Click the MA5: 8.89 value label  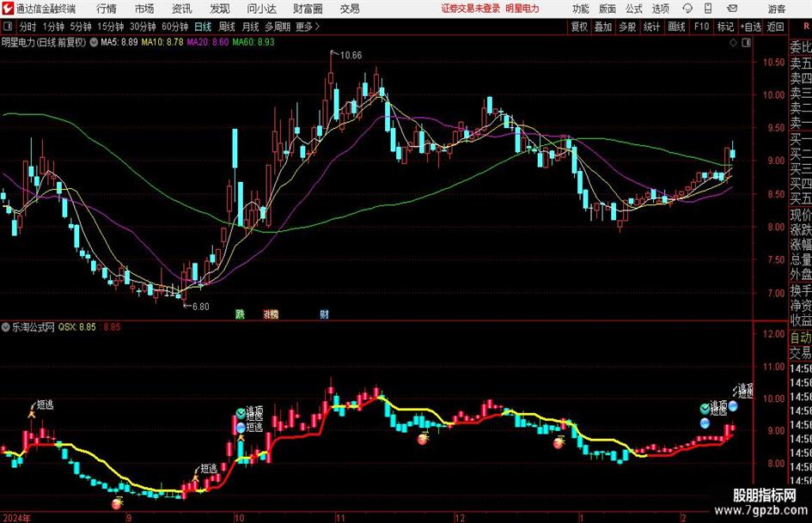pos(119,42)
